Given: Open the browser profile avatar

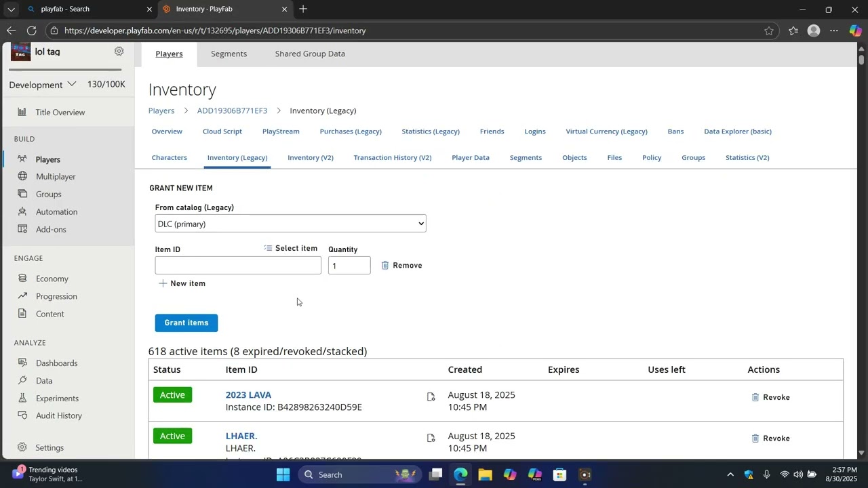Looking at the screenshot, I should click(x=814, y=30).
